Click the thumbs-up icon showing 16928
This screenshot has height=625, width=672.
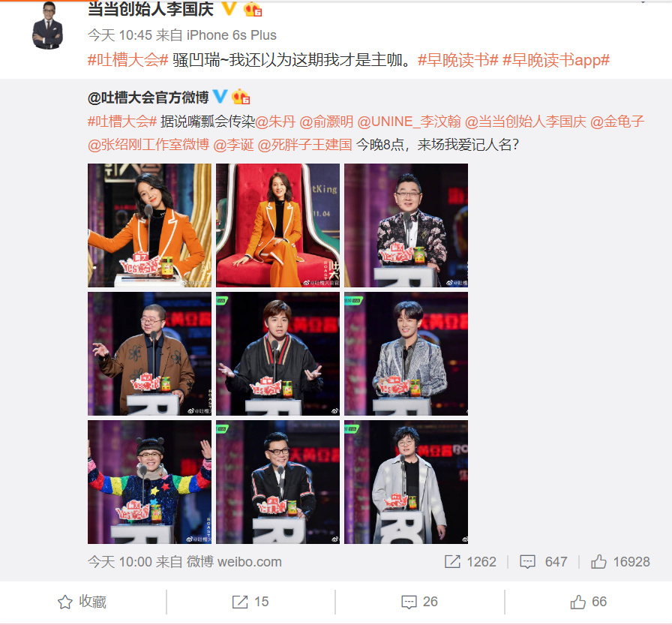click(x=598, y=561)
